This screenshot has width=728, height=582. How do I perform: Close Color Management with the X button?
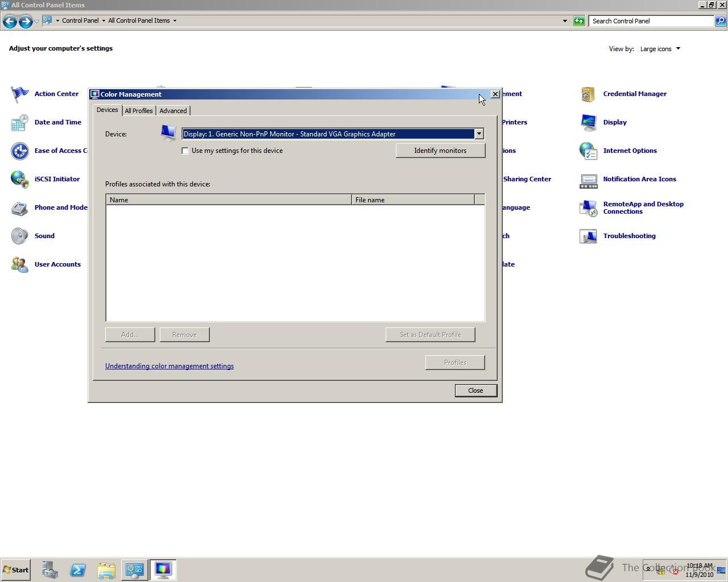tap(495, 94)
